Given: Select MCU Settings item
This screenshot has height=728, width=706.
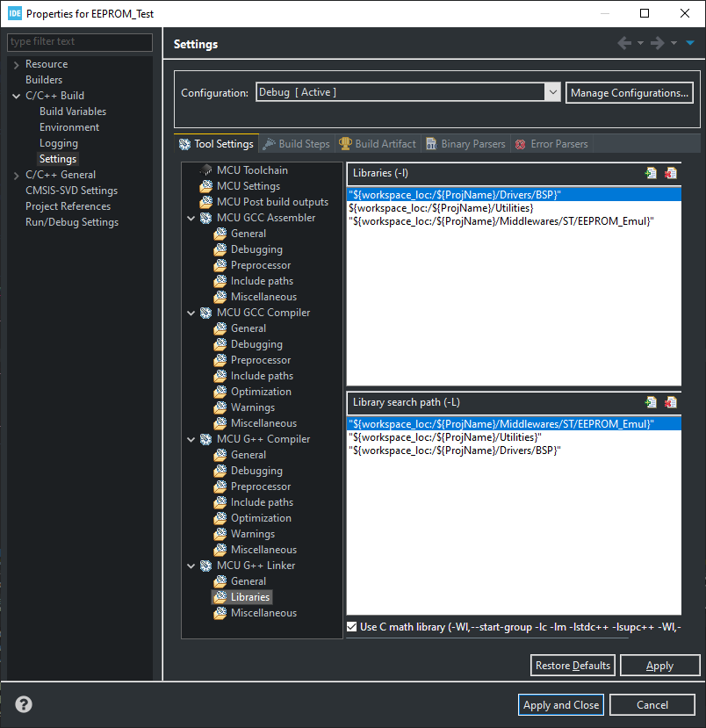Looking at the screenshot, I should pos(249,186).
